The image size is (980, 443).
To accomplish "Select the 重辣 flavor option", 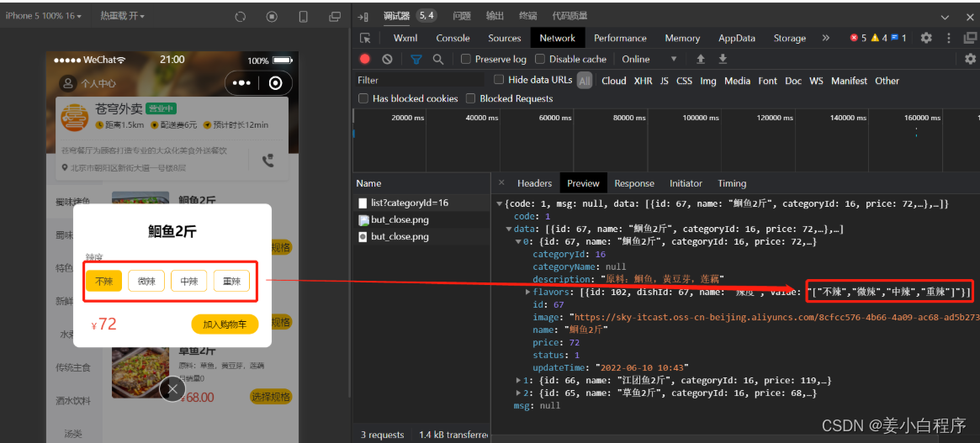I will (231, 281).
